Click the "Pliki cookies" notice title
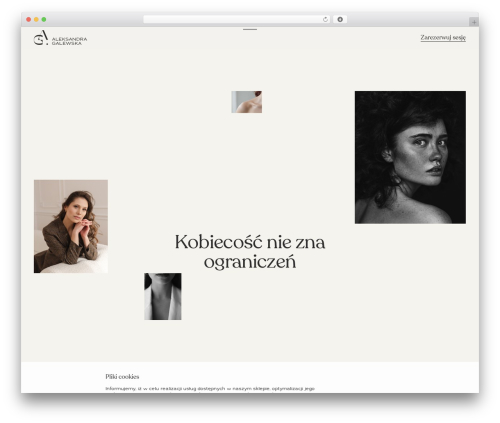Screen dimensions: 500x423 click(x=122, y=377)
